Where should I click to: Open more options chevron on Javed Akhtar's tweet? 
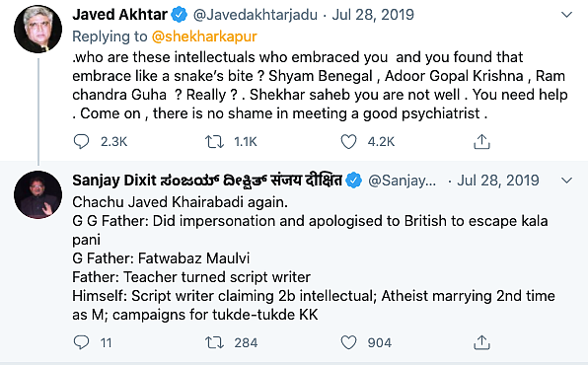[x=566, y=15]
